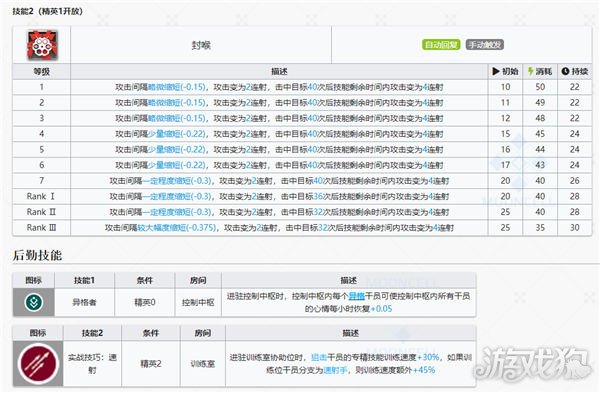
Task: Click the 精英2 condition cell
Action: [x=151, y=364]
